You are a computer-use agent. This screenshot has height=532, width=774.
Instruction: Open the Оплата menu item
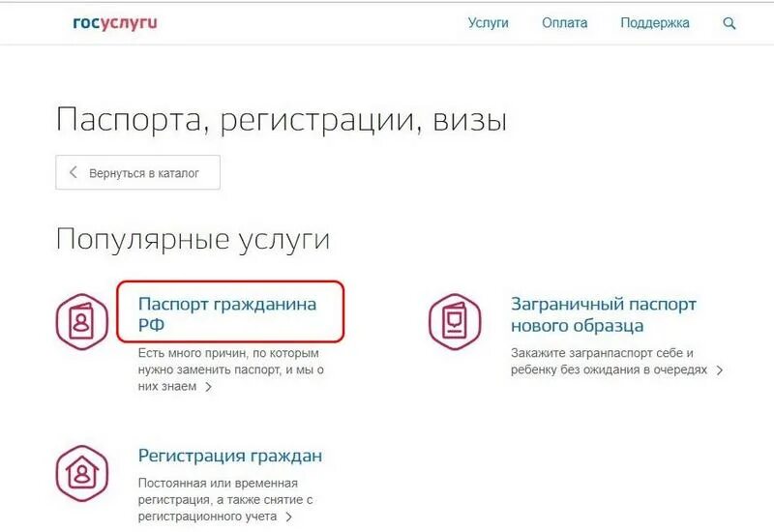pos(565,23)
